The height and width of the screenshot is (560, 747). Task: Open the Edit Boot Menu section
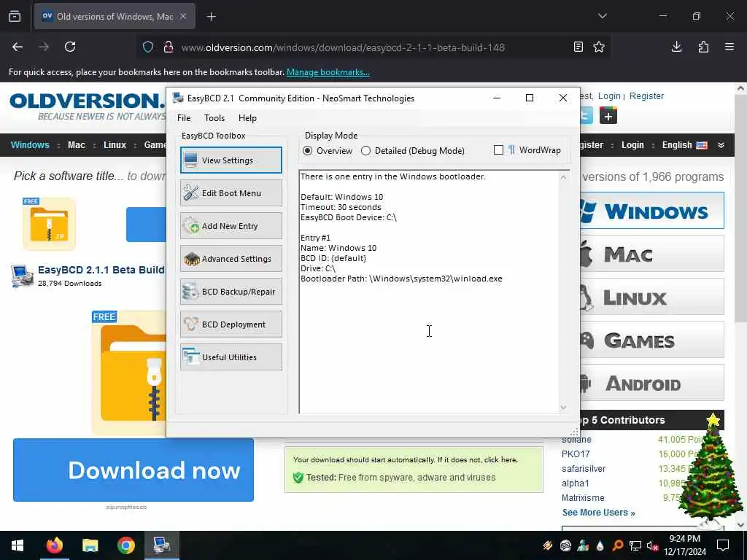tap(231, 192)
